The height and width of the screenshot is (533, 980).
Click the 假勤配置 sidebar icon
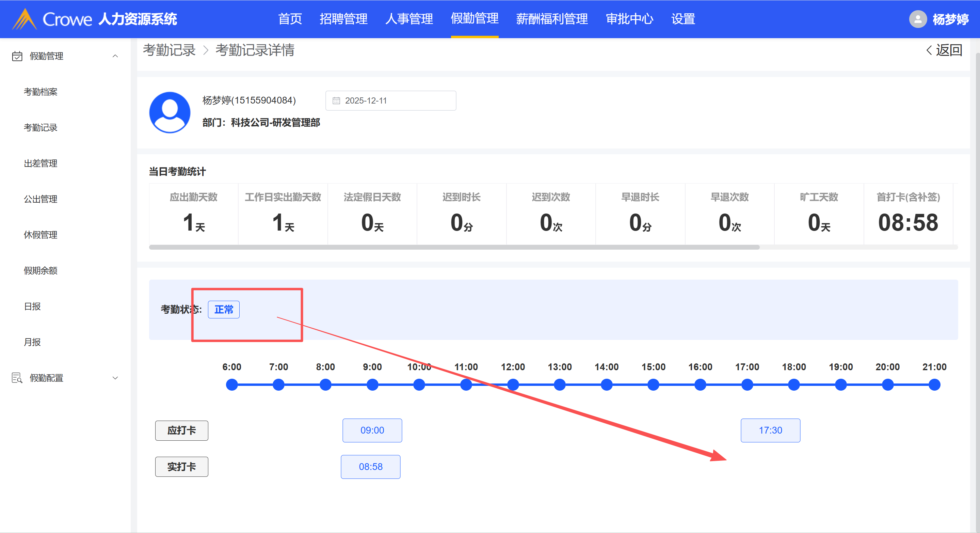pos(17,378)
